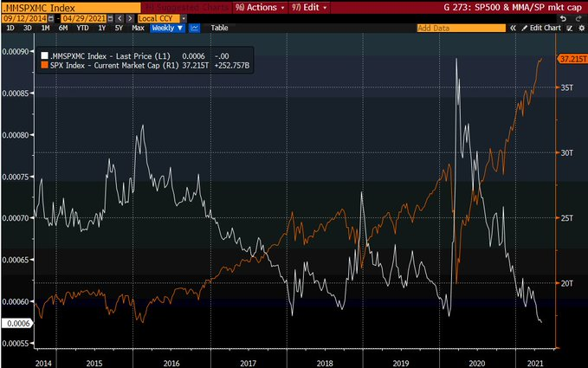The width and height of the screenshot is (588, 368).
Task: Click the Add Data input field
Action: click(x=459, y=28)
